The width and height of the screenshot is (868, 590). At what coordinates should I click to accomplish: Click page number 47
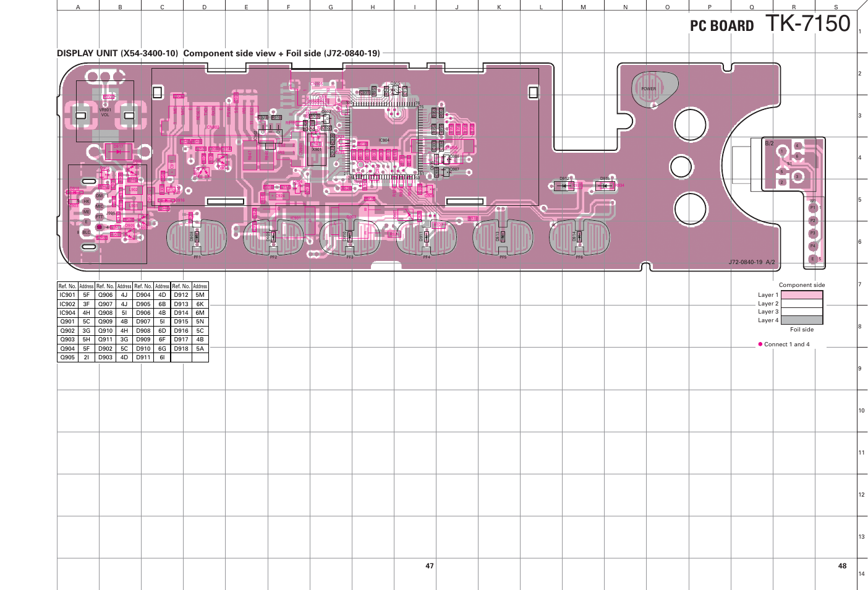tap(430, 566)
